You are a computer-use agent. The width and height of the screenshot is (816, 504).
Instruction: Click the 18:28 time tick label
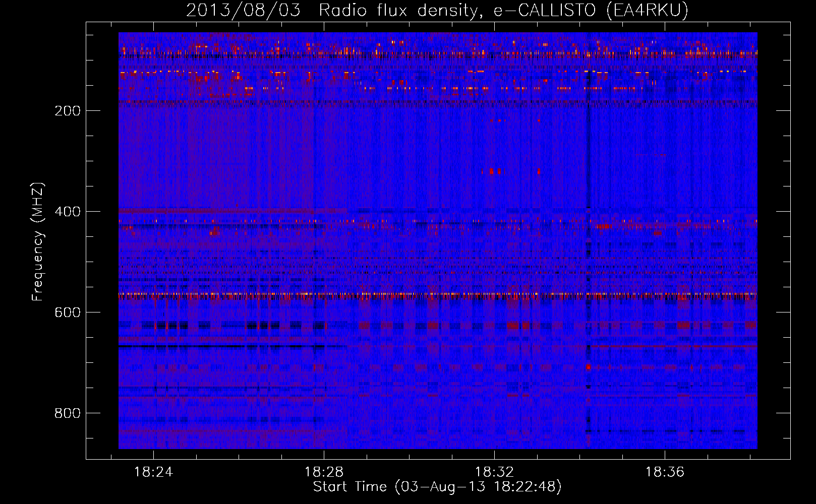(324, 472)
